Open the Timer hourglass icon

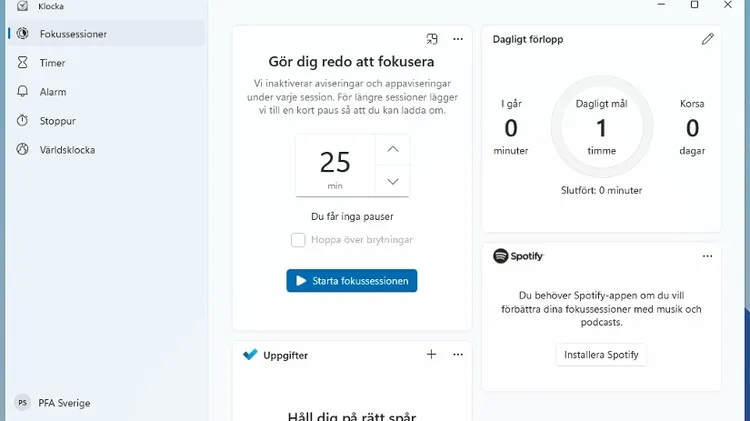tap(22, 62)
